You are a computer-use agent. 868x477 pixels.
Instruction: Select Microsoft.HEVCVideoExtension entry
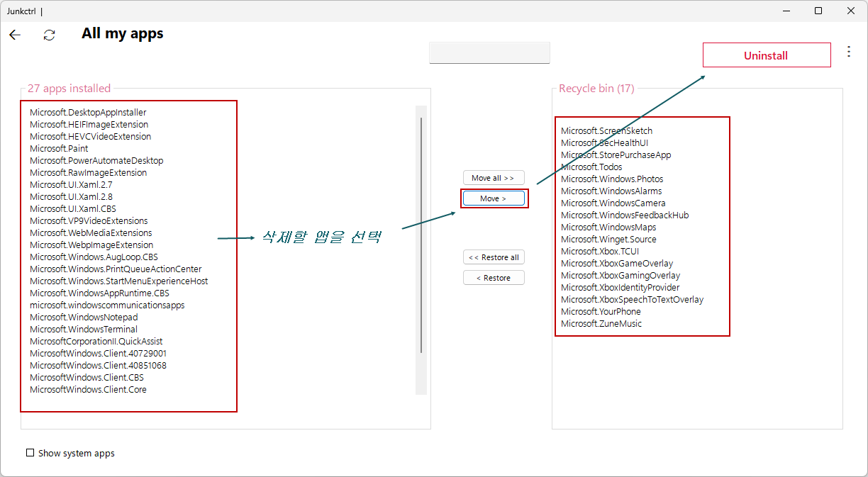tap(90, 137)
